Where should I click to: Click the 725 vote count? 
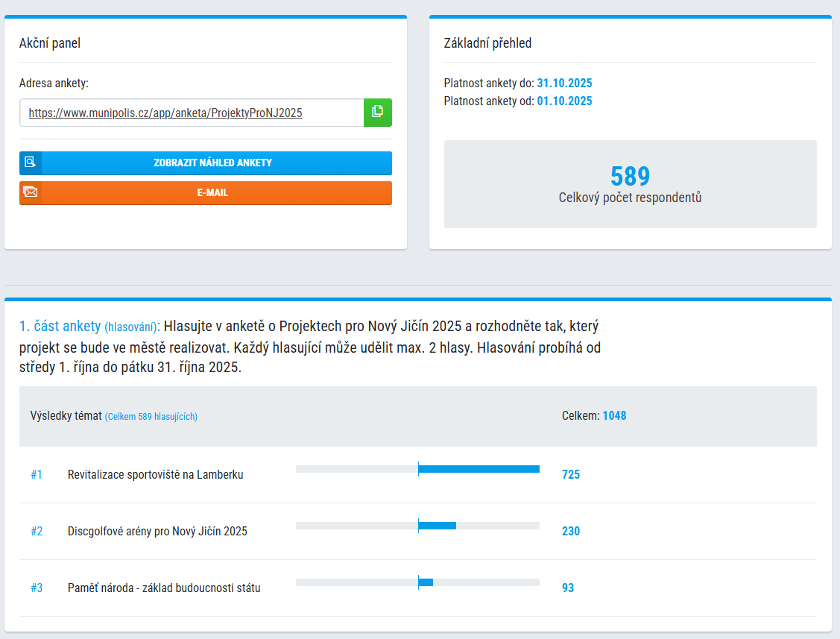[571, 475]
